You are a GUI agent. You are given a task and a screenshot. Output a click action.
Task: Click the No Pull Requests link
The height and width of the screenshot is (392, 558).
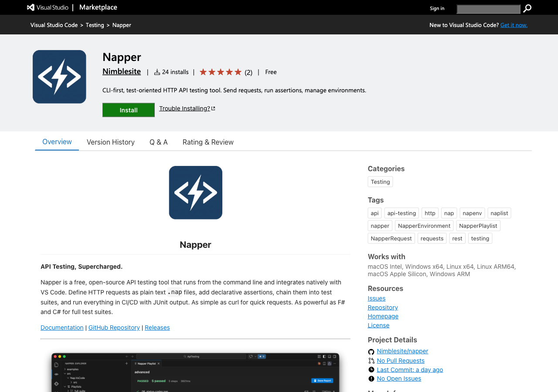401,361
